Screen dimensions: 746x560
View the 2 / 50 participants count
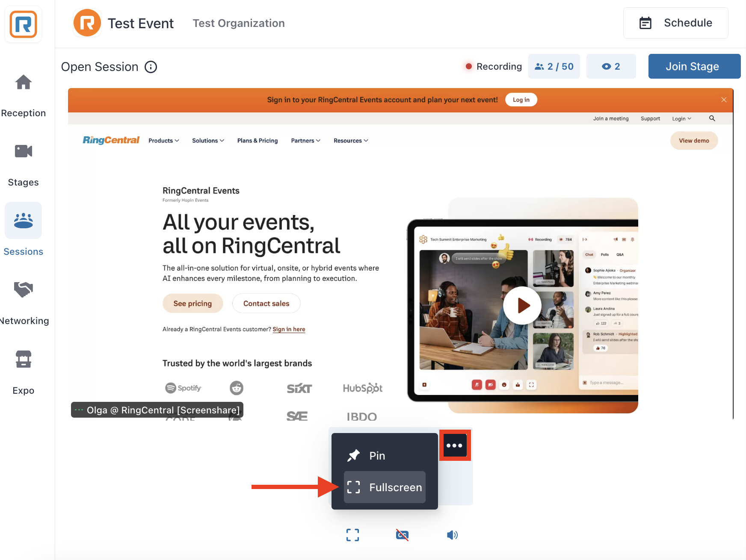pos(554,66)
